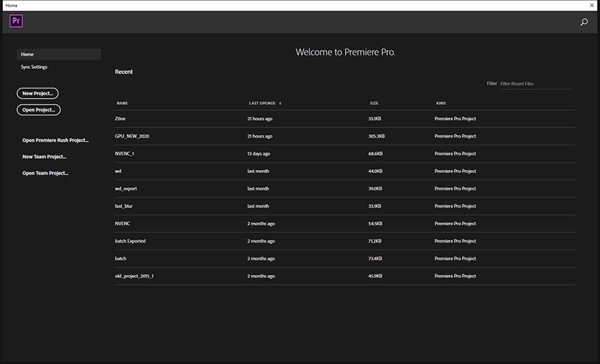Toggle Last Opened sort arrow
Image resolution: width=600 pixels, height=364 pixels.
click(x=280, y=103)
